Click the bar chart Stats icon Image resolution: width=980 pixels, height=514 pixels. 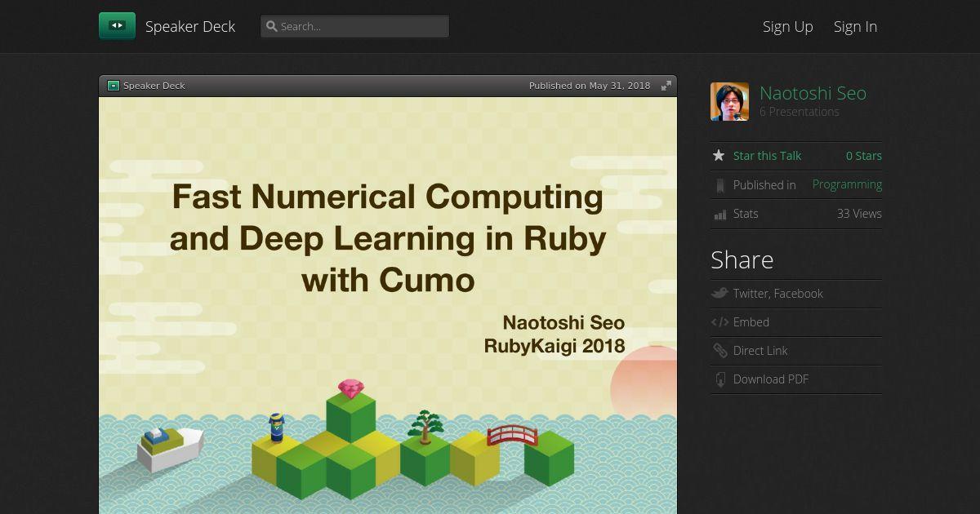tap(719, 215)
